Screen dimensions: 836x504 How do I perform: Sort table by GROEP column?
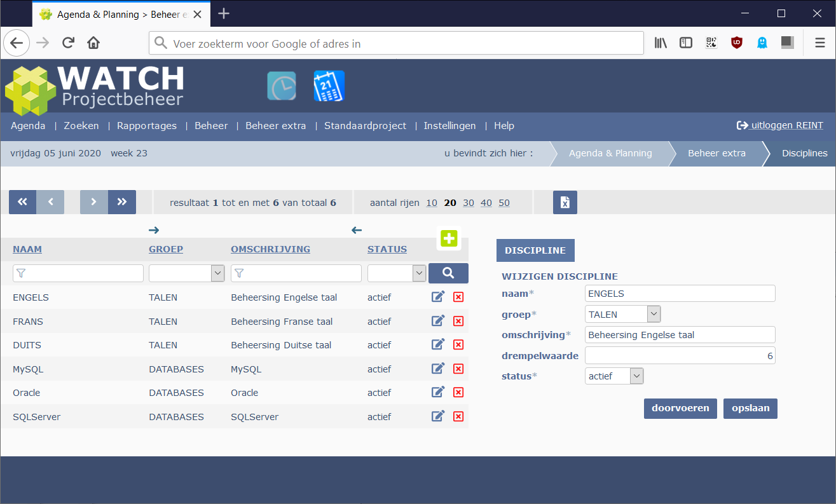coord(166,249)
